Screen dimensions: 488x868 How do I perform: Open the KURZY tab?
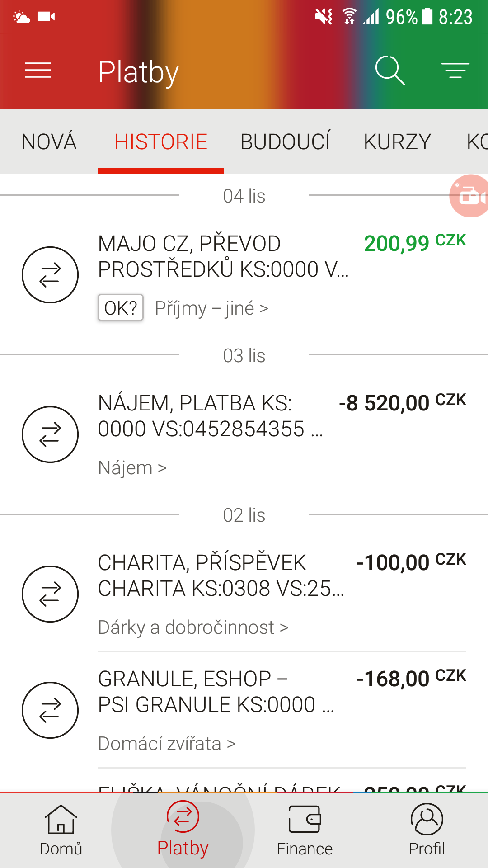[x=397, y=142]
